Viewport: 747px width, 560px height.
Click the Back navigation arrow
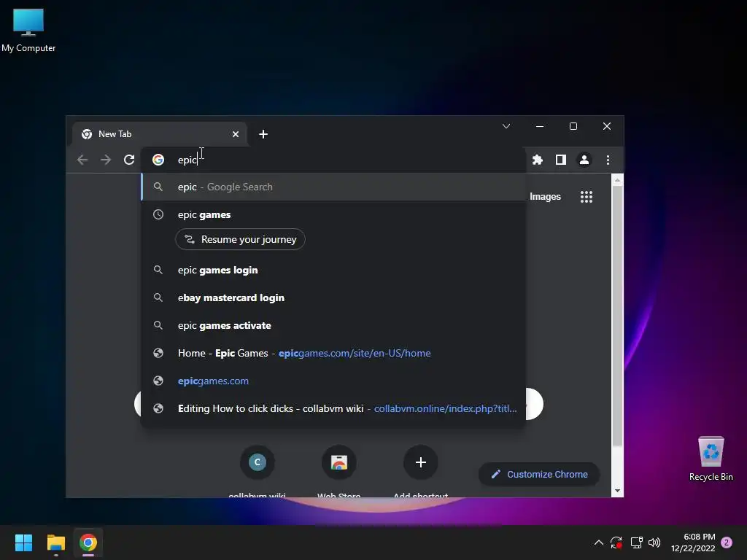click(82, 160)
